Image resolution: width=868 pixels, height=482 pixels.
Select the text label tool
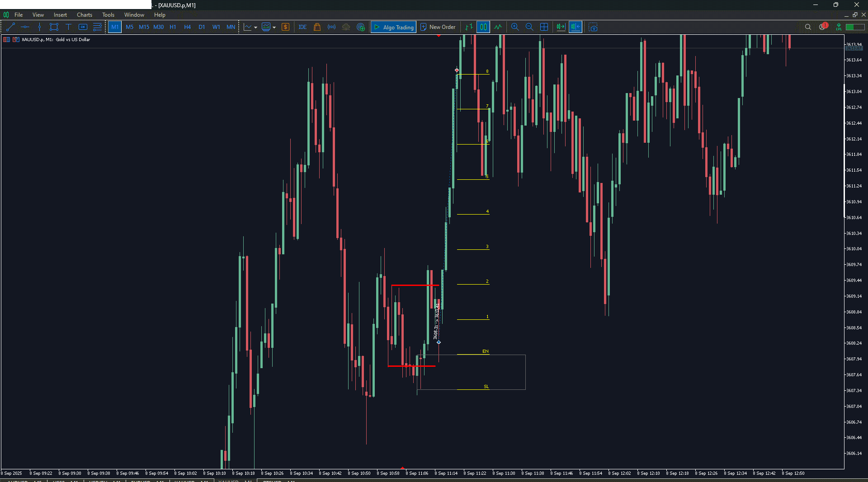[68, 27]
